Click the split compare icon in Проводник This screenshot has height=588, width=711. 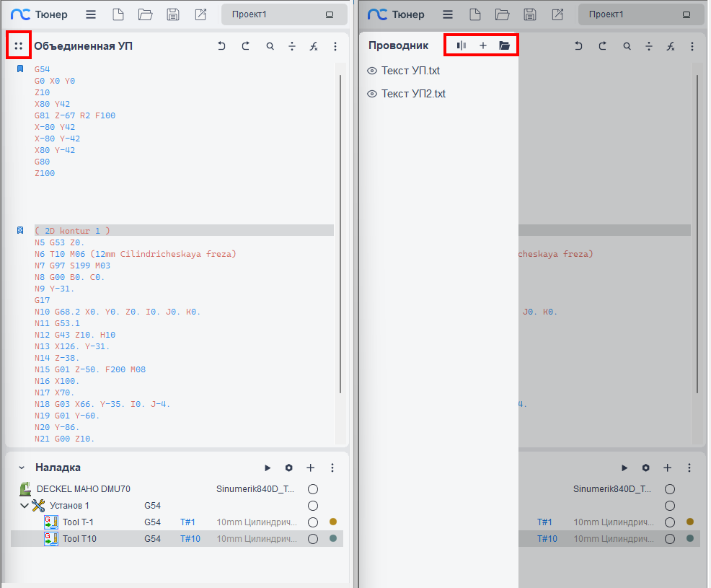pos(462,45)
